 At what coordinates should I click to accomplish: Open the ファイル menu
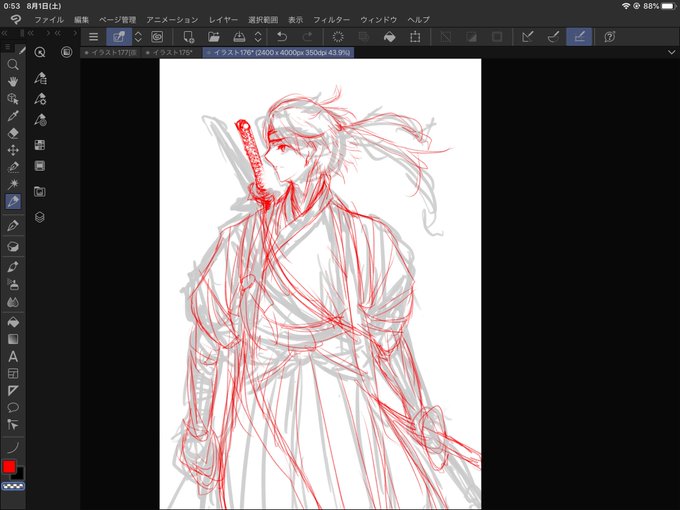[x=49, y=20]
